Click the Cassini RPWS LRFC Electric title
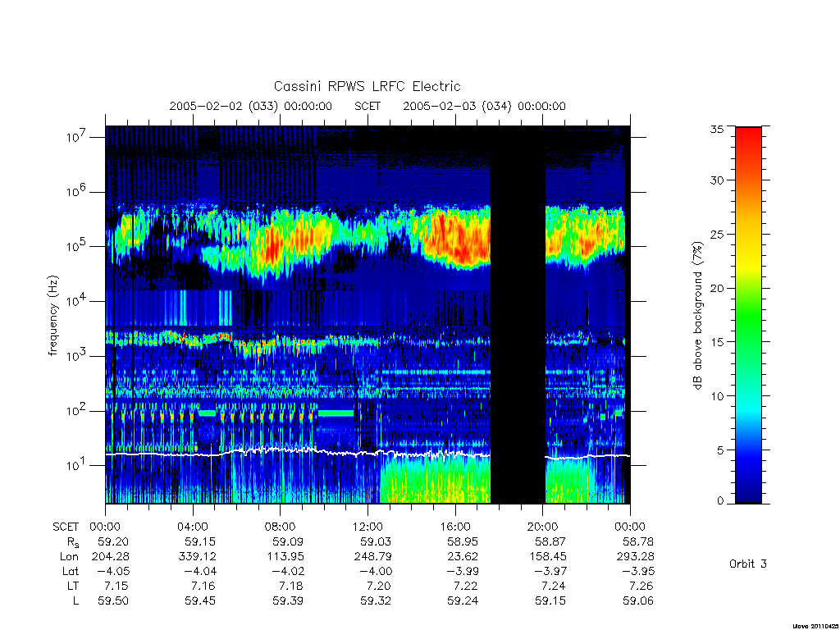Image resolution: width=840 pixels, height=630 pixels. 367,86
